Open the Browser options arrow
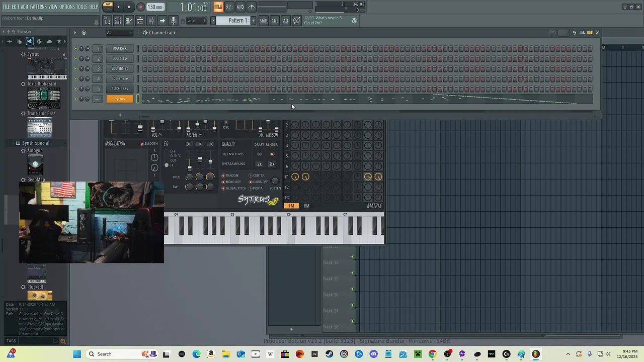 (3, 32)
